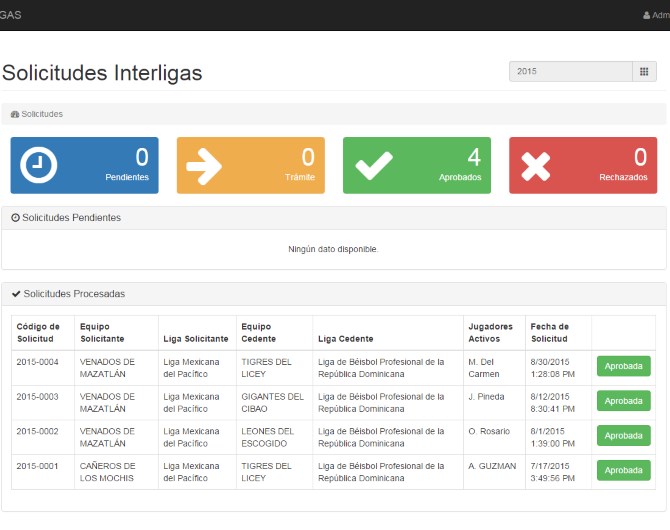Click date 8/1/2015 1:39:00 PM
Screen dimensions: 670x530
point(552,437)
